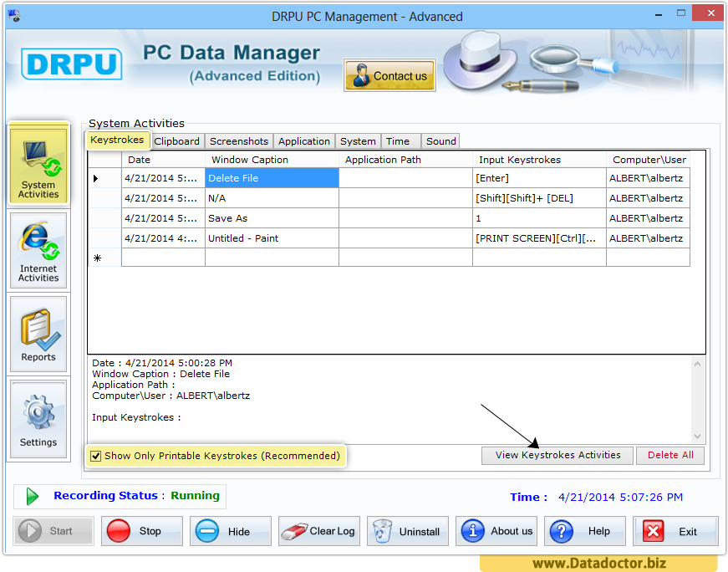
Task: Click the new row asterisk marker
Action: 98,258
